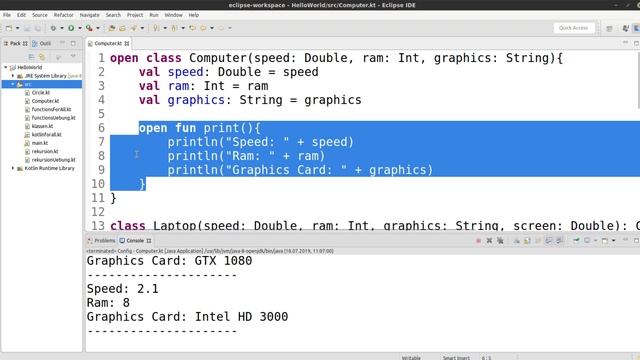Select main.kt in Package Explorer
The image size is (640, 360).
(40, 143)
